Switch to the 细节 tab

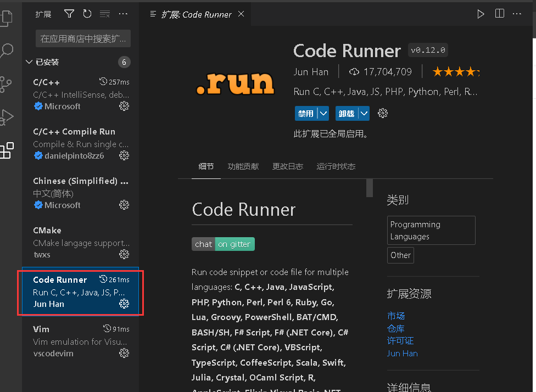(206, 166)
